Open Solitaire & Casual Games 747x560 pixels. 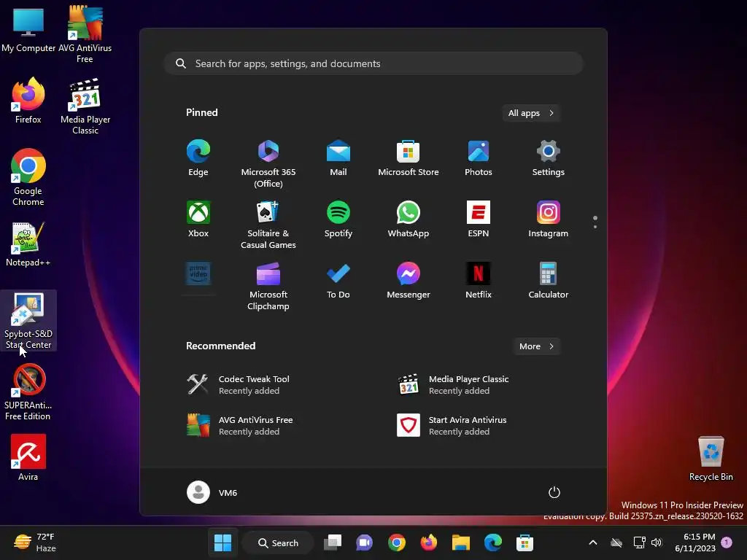(x=268, y=225)
